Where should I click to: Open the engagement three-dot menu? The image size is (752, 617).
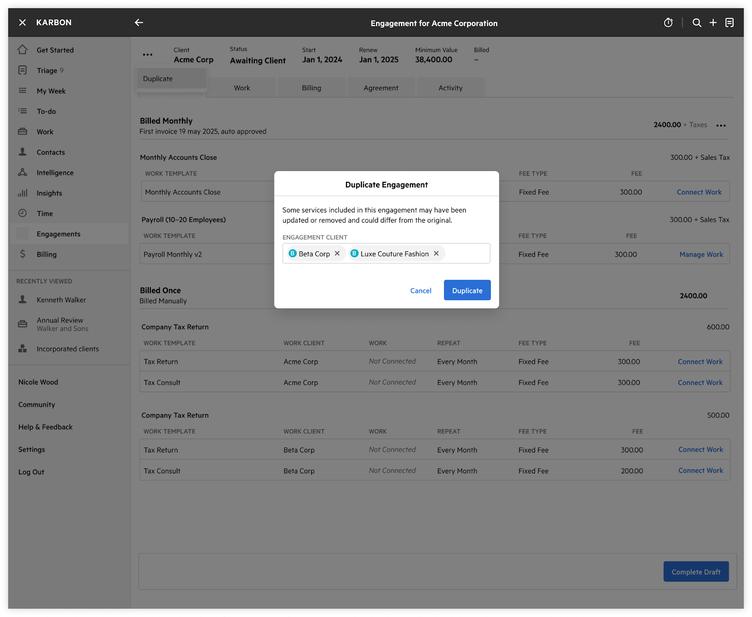[x=148, y=55]
